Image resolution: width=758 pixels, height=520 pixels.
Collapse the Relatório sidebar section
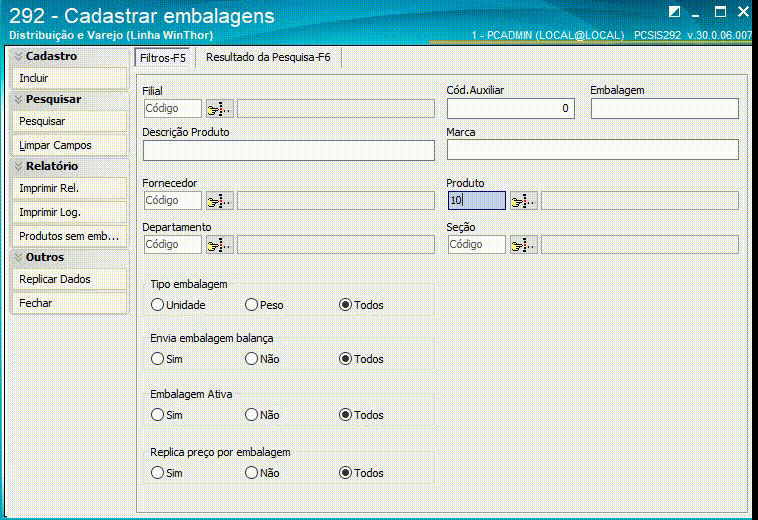(x=18, y=166)
